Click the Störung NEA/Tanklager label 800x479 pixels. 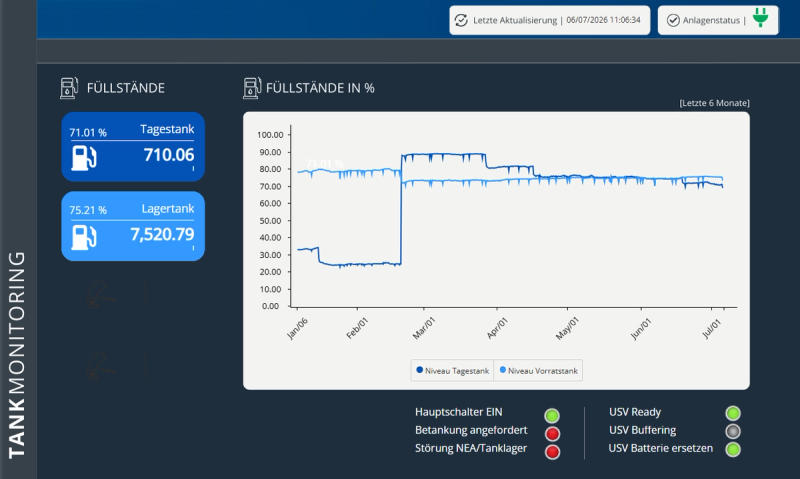[471, 448]
